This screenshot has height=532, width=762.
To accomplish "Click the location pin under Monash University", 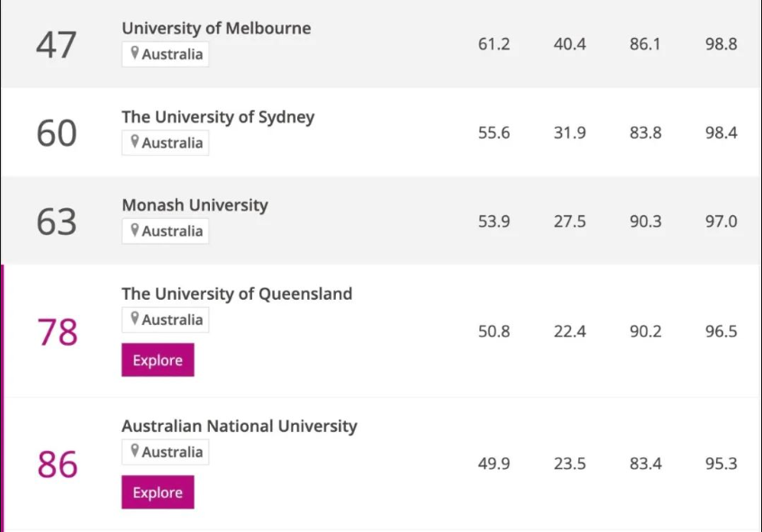I will point(135,230).
